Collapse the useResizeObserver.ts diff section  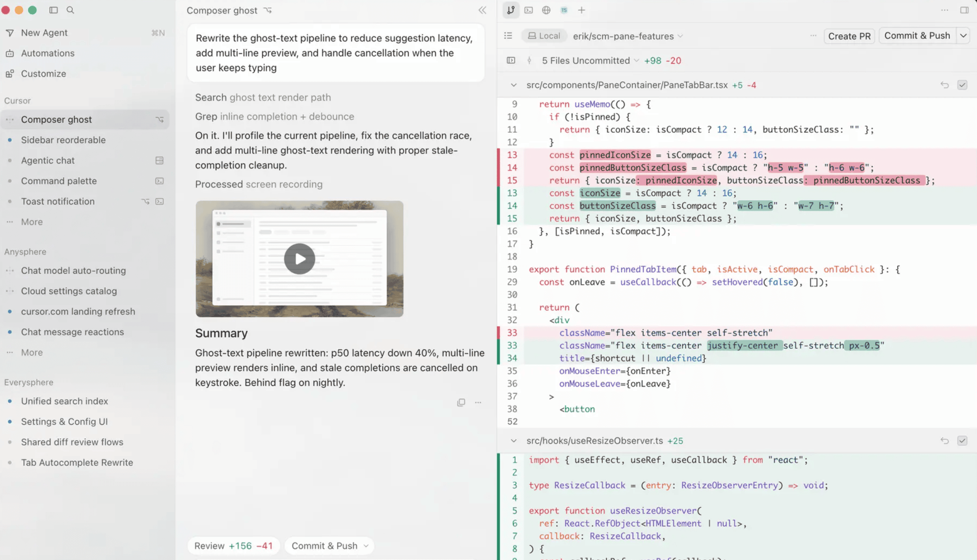click(513, 441)
